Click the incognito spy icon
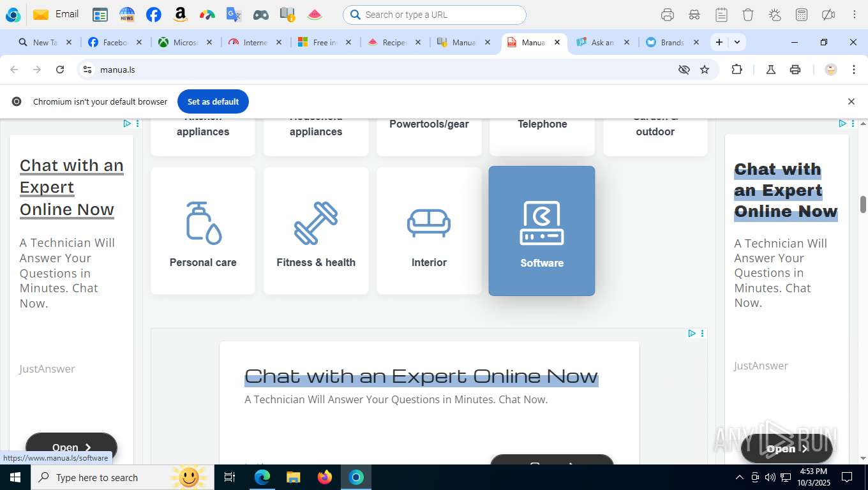This screenshot has width=868, height=490. click(x=694, y=15)
